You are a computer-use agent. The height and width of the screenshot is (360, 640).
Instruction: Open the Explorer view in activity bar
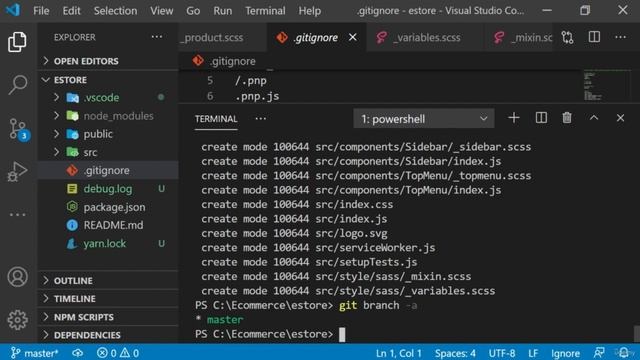point(17,42)
